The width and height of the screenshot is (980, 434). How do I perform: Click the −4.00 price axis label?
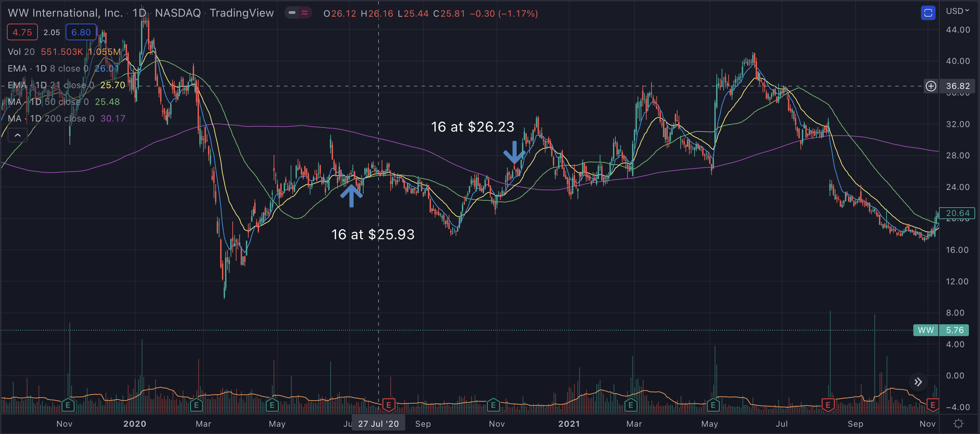pos(957,407)
